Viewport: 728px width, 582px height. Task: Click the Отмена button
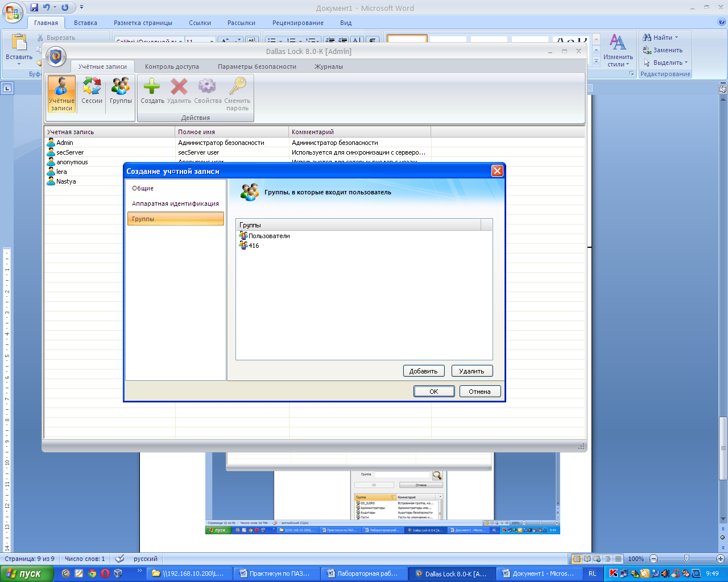coord(480,392)
